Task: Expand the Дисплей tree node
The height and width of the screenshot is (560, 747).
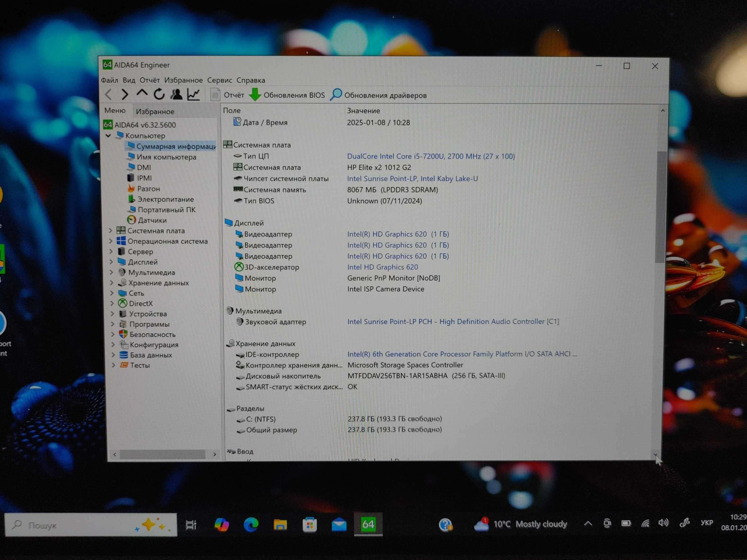Action: click(111, 262)
